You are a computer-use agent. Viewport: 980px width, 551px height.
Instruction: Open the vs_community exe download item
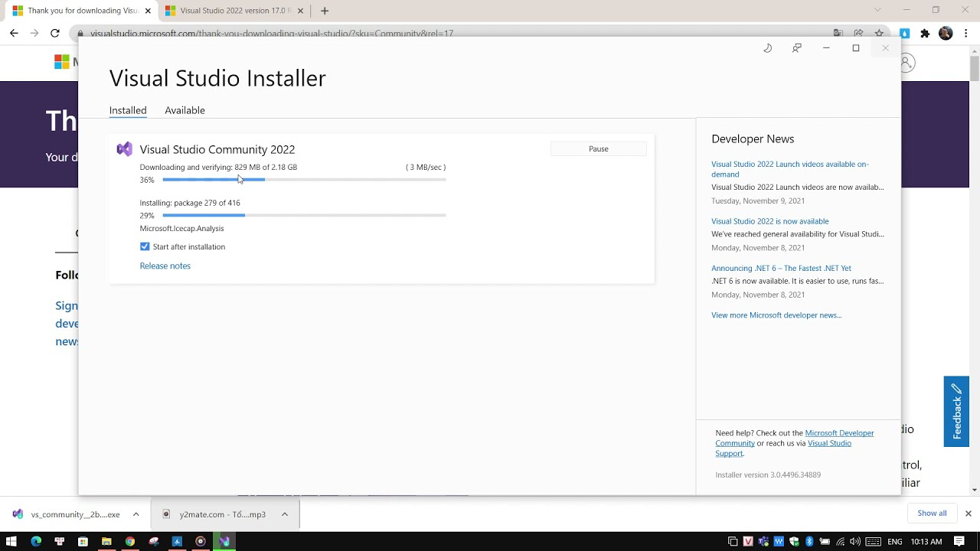[x=66, y=514]
